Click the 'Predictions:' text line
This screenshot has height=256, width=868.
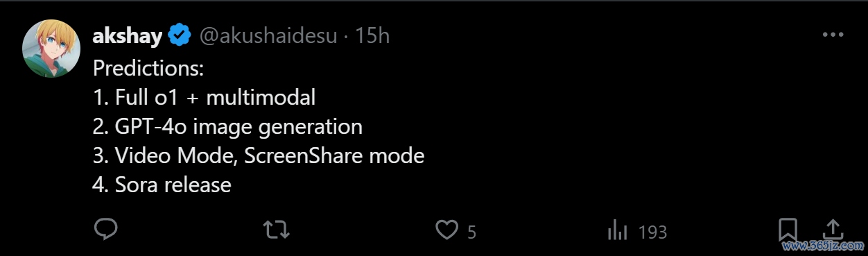pos(149,69)
